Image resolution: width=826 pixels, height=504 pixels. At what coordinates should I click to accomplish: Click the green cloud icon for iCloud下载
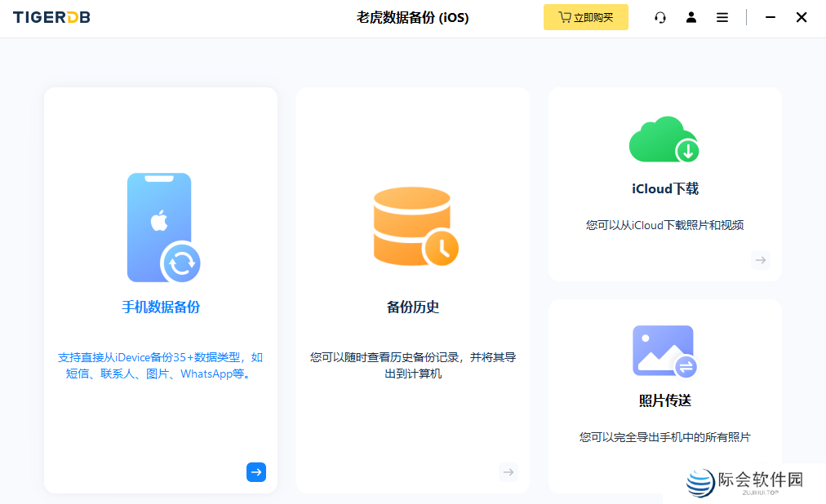(664, 139)
